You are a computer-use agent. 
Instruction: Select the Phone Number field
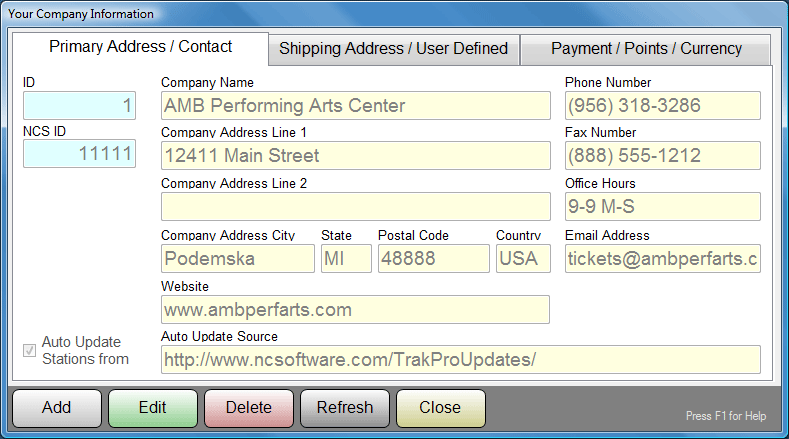[662, 106]
